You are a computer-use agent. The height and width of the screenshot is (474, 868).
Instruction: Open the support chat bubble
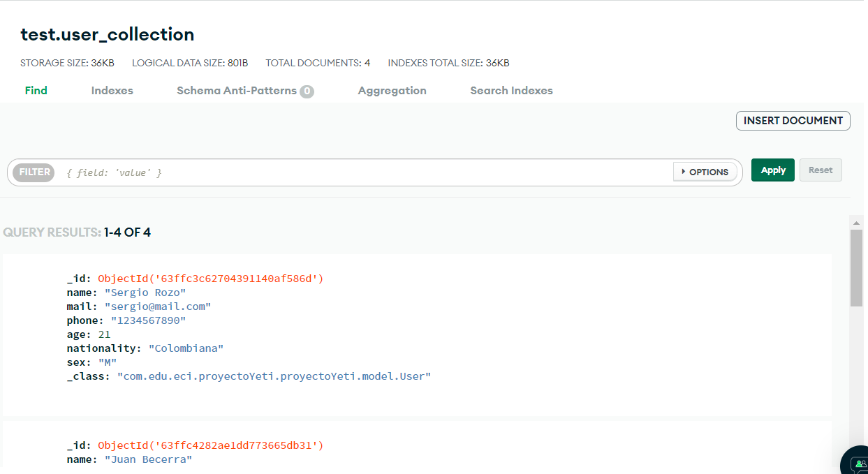[x=858, y=463]
